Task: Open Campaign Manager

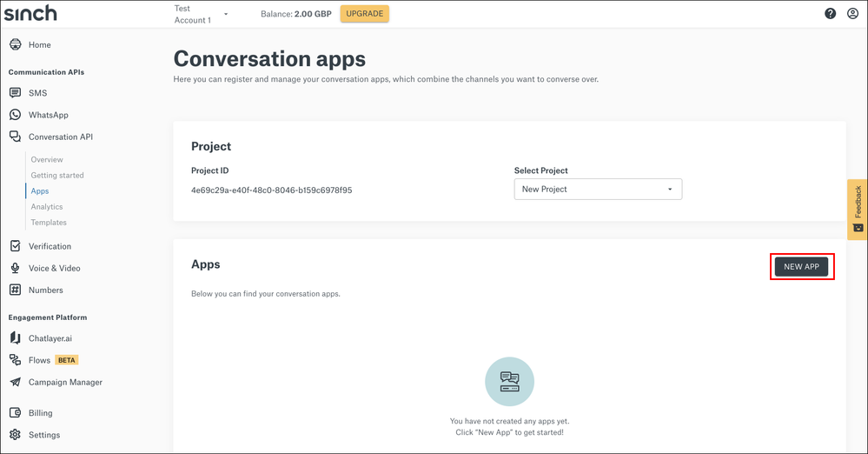Action: (65, 382)
